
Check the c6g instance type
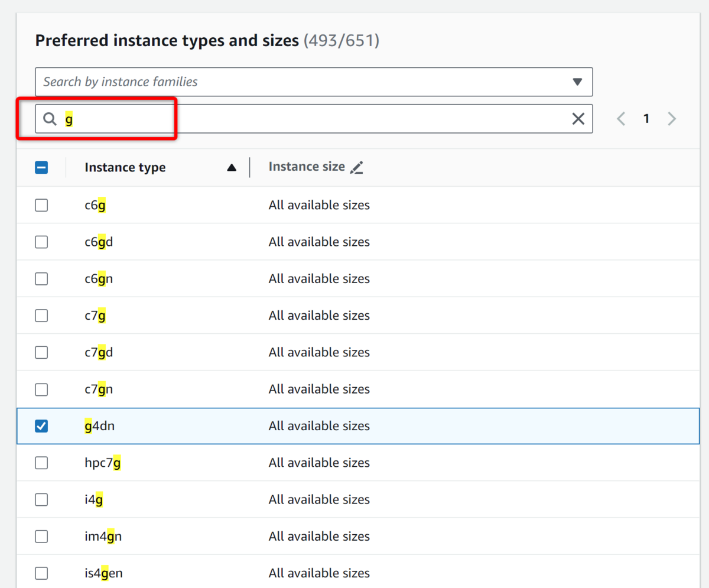(41, 204)
